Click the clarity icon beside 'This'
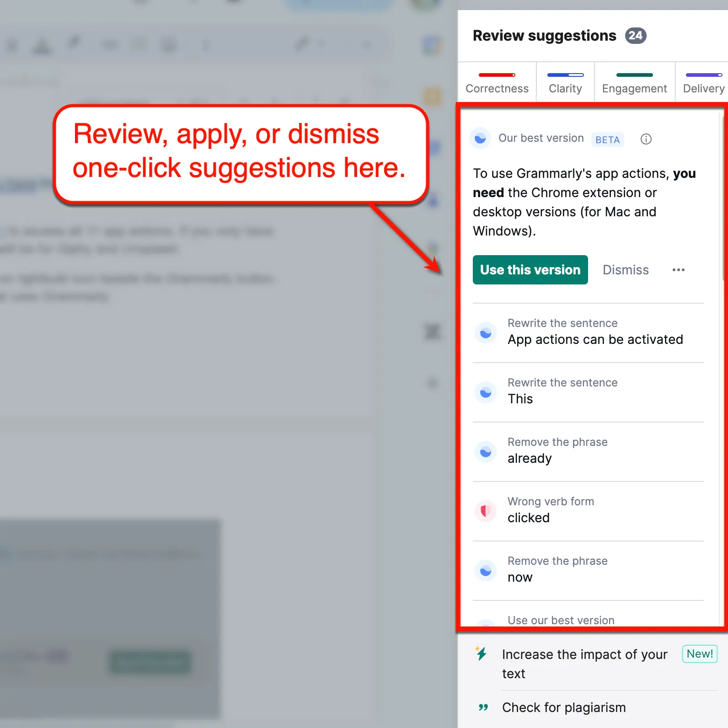Viewport: 728px width, 728px height. pyautogui.click(x=486, y=392)
